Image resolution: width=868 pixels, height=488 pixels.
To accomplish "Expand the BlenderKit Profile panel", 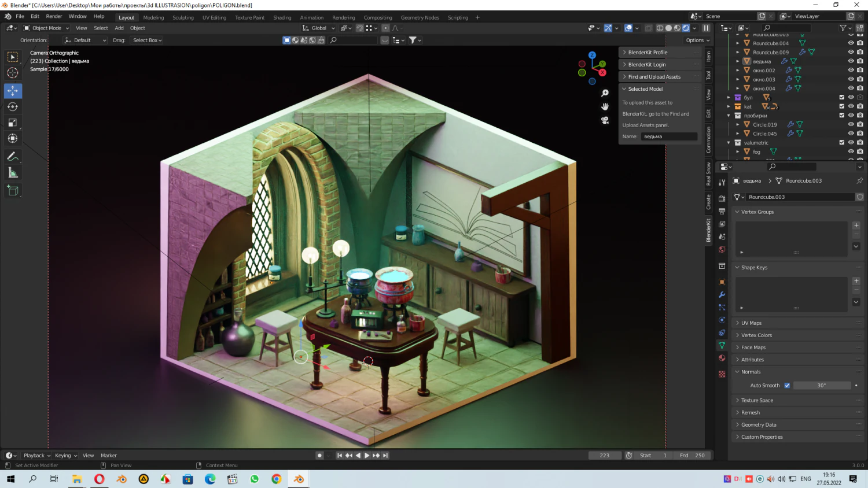I will point(660,52).
